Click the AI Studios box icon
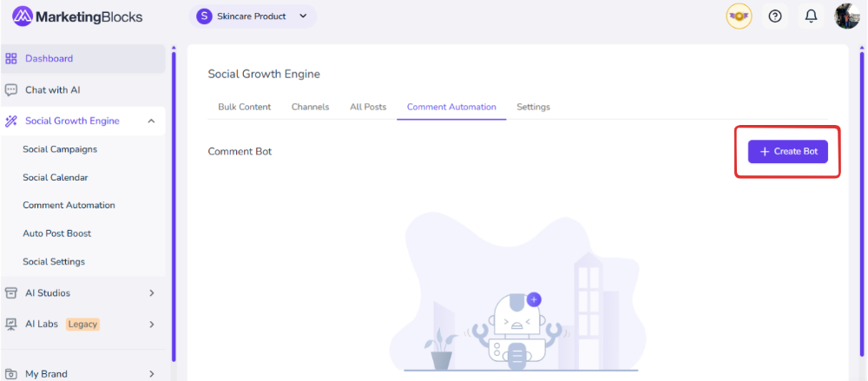Image resolution: width=868 pixels, height=381 pixels. point(11,293)
